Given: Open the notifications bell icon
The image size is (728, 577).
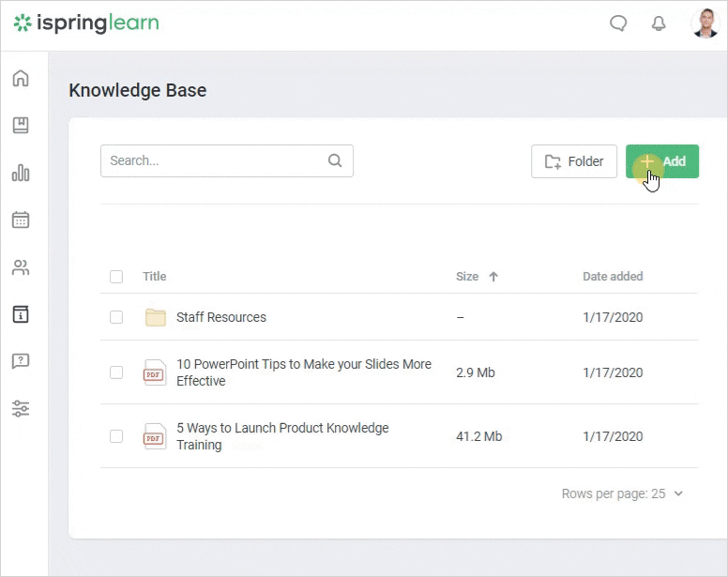Looking at the screenshot, I should coord(659,24).
